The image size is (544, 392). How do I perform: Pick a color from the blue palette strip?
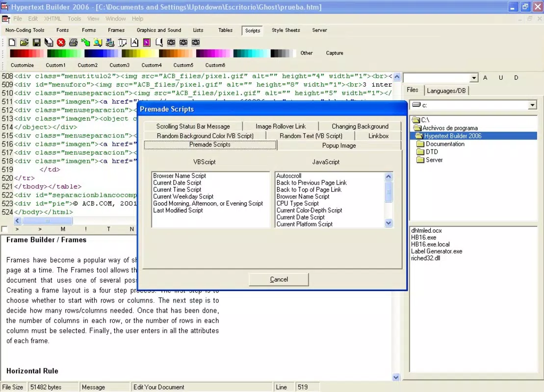coord(102,53)
